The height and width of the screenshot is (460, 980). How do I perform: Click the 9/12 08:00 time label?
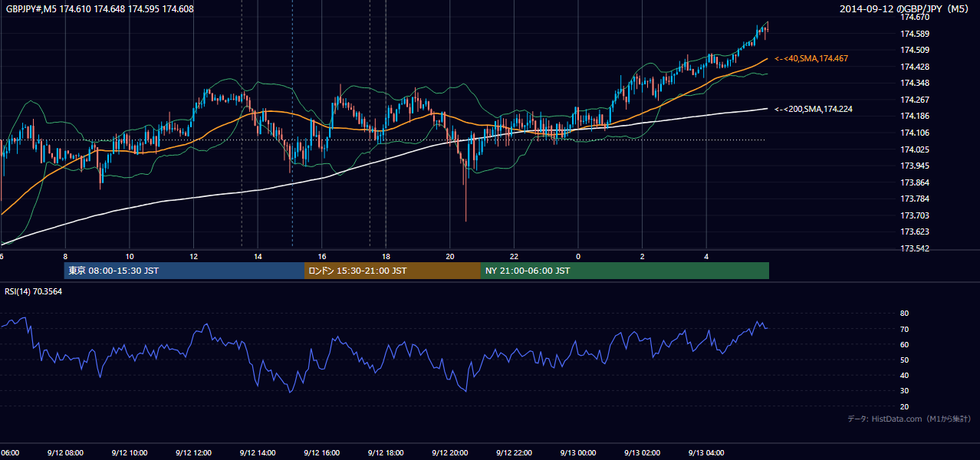point(65,453)
